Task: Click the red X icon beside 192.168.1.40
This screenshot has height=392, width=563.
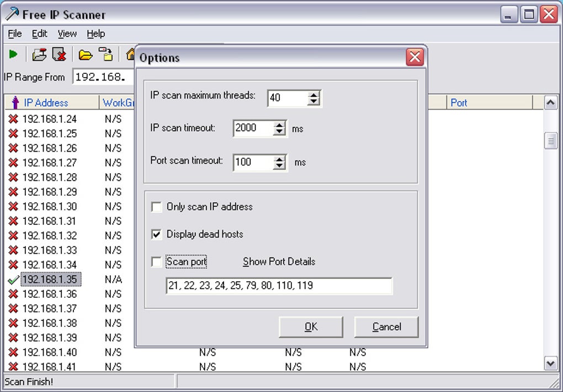Action: [13, 352]
